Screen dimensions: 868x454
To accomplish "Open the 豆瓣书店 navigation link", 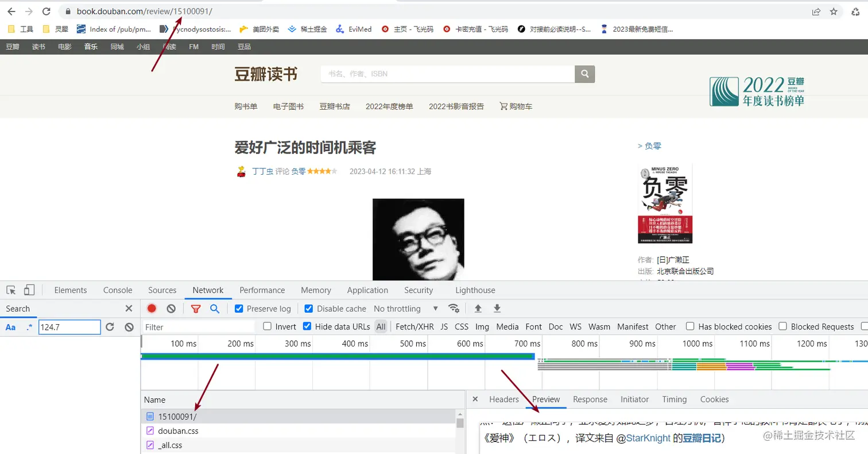I will pyautogui.click(x=335, y=106).
